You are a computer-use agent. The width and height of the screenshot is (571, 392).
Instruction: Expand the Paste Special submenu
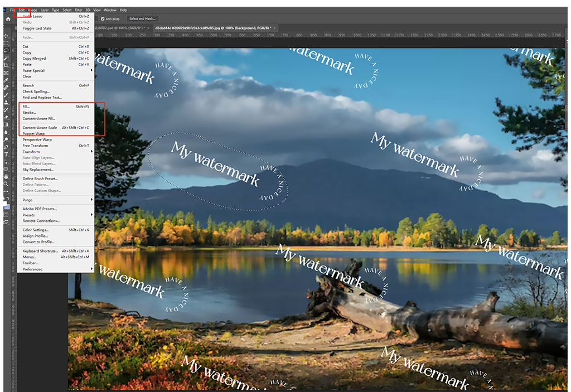pyautogui.click(x=56, y=70)
